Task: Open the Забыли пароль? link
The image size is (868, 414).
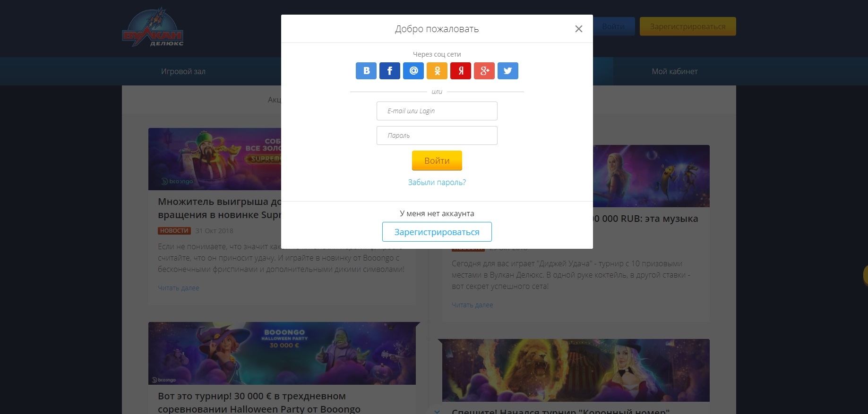Action: [x=437, y=182]
